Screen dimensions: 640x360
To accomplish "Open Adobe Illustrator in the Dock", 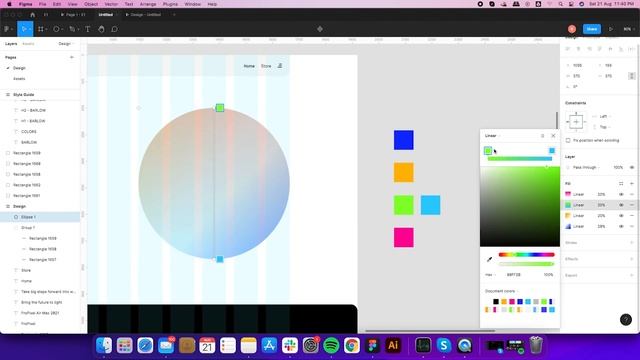I will (x=393, y=345).
